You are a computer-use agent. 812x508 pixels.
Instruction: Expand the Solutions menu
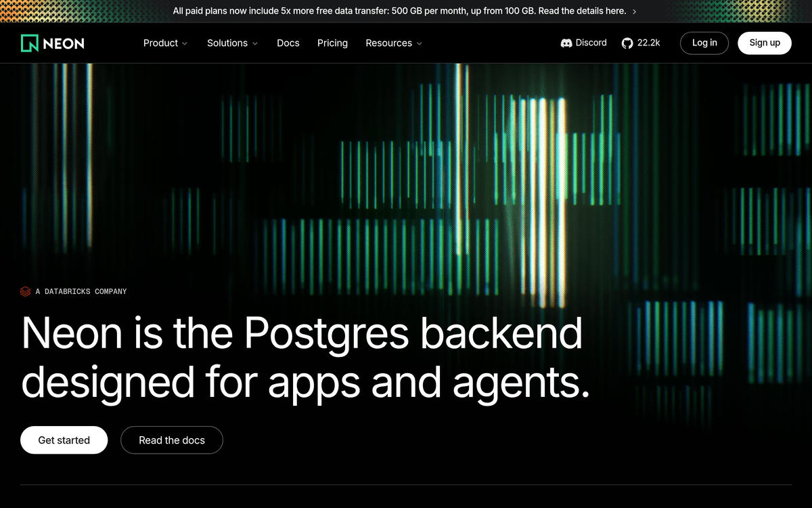pyautogui.click(x=232, y=43)
